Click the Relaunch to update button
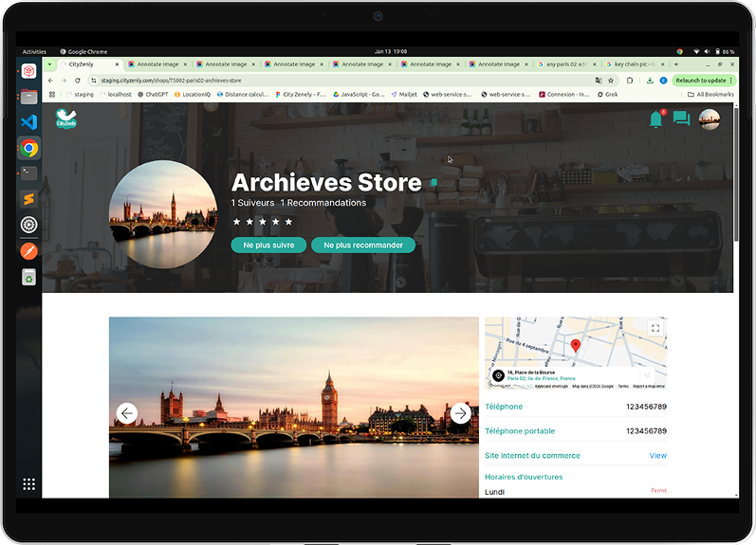The image size is (756, 545). [701, 81]
